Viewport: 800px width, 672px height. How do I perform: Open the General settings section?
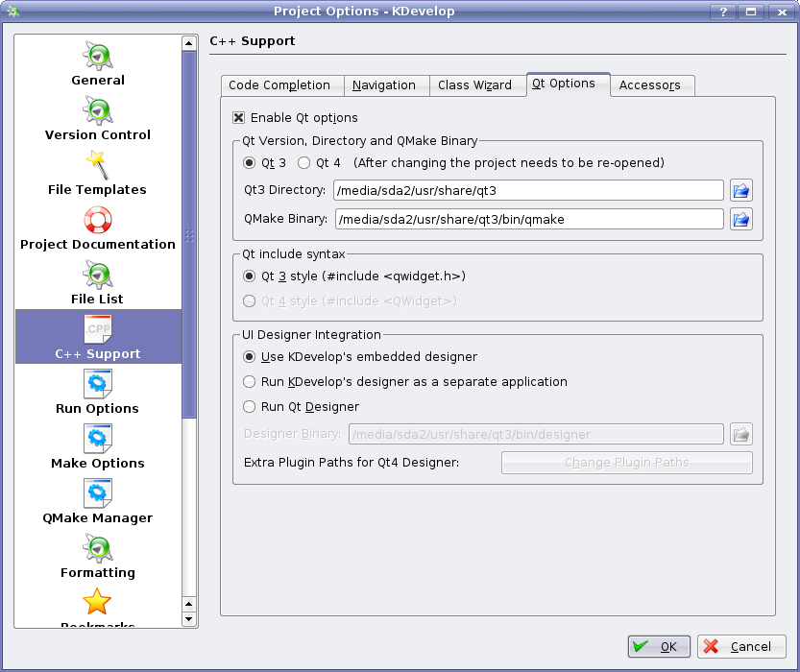[98, 64]
